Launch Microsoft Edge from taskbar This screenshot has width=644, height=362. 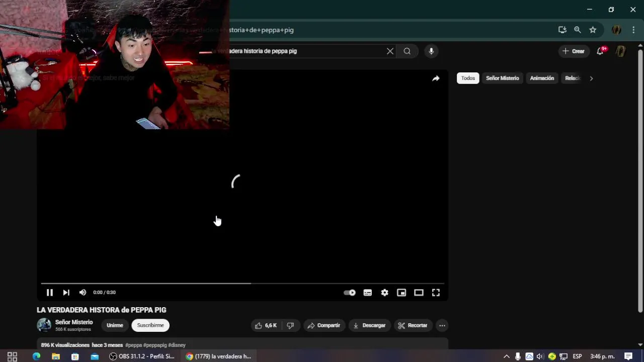coord(36,356)
